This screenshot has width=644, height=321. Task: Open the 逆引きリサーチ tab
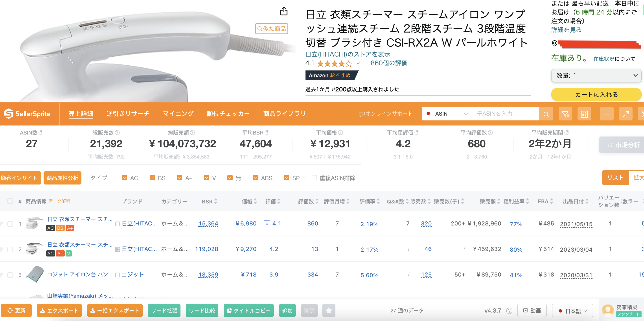(128, 114)
